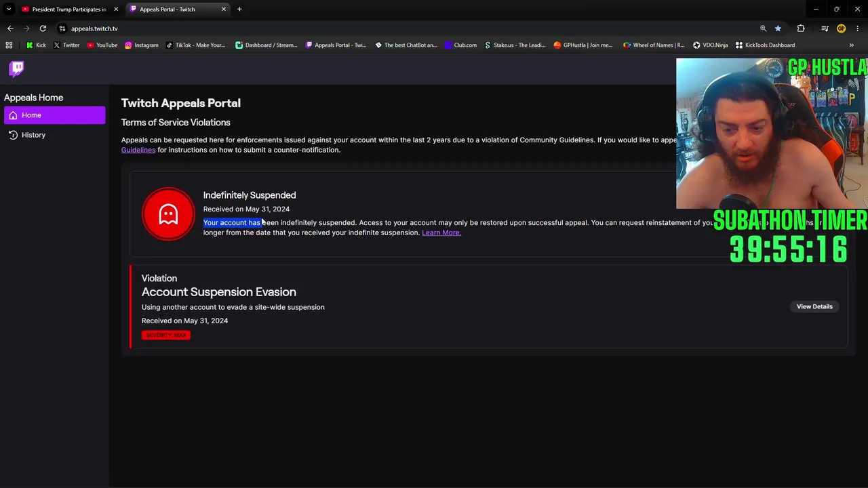Viewport: 868px width, 488px height.
Task: Close the Appeals Portal - Twitch tab
Action: [224, 9]
